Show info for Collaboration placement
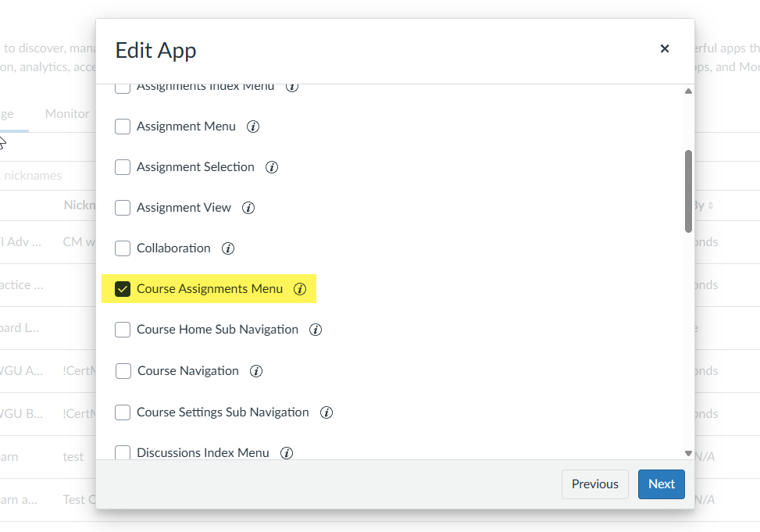This screenshot has height=532, width=760. [x=228, y=248]
